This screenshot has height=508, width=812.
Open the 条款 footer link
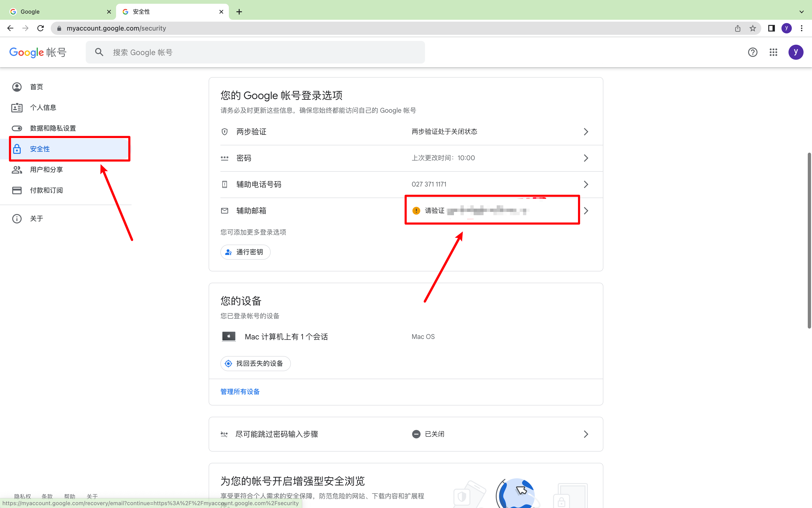pos(47,496)
